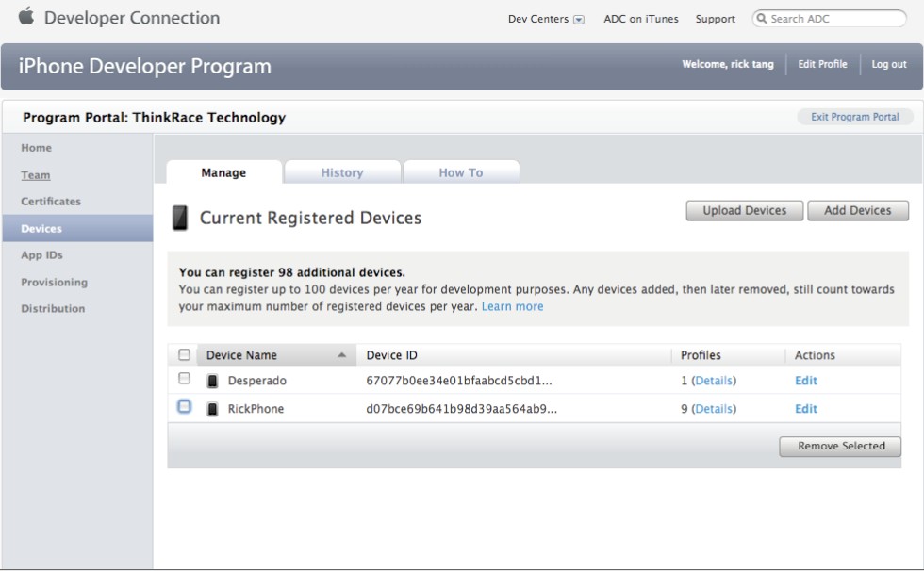Click the search magnifier icon

click(x=762, y=19)
